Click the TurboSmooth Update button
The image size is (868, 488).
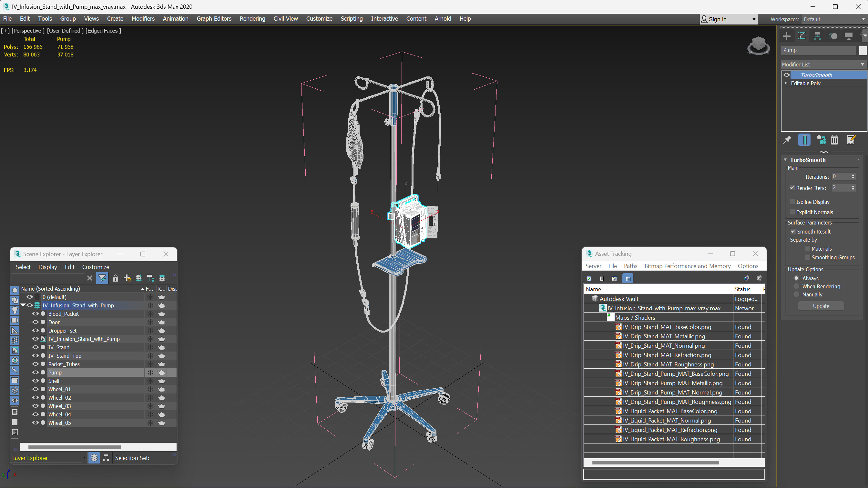(x=821, y=306)
